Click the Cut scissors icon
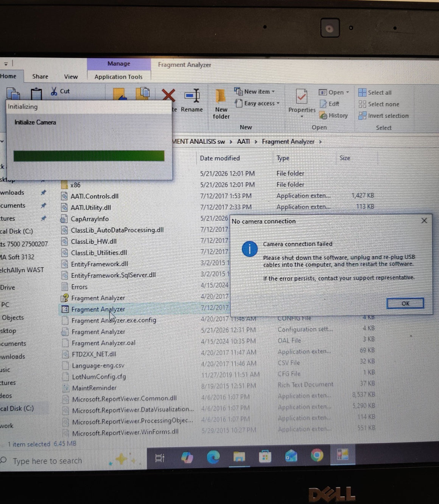 [54, 91]
